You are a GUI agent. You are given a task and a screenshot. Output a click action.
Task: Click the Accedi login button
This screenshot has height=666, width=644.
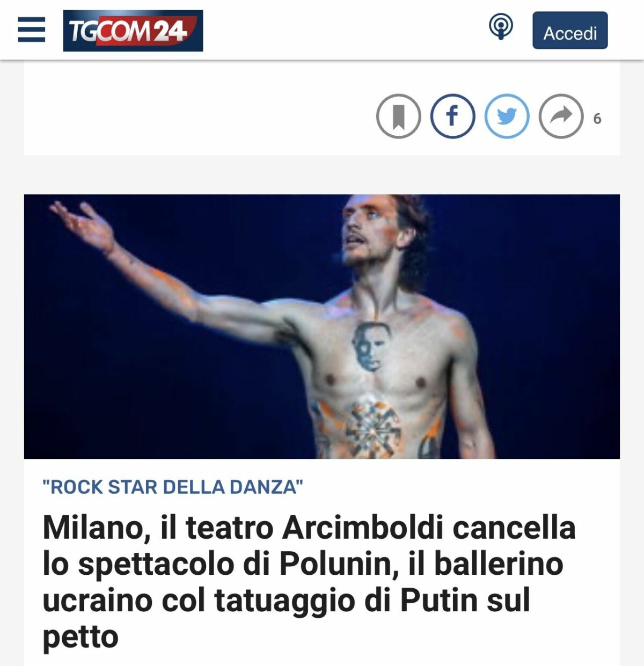pyautogui.click(x=570, y=31)
